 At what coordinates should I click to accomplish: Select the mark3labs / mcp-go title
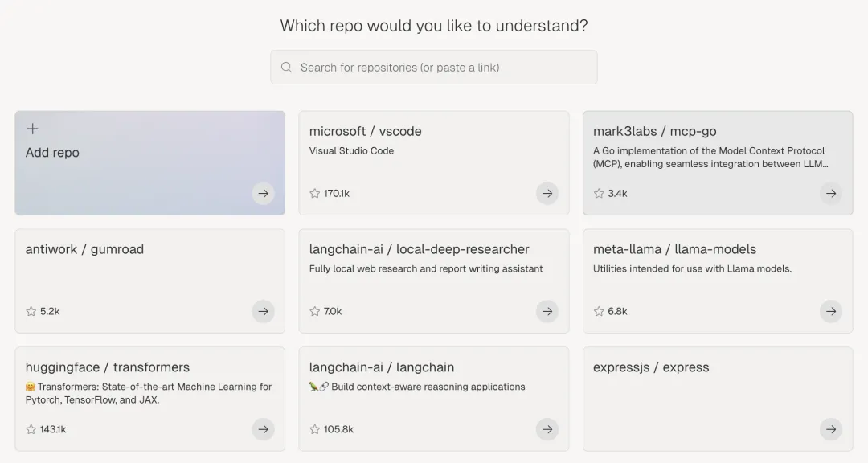(654, 131)
